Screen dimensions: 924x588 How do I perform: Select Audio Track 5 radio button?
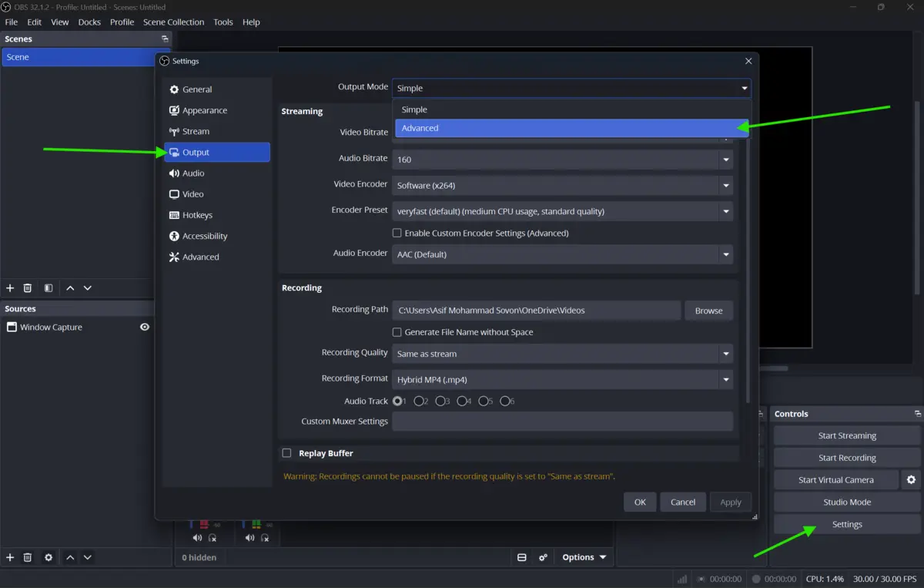click(x=484, y=401)
